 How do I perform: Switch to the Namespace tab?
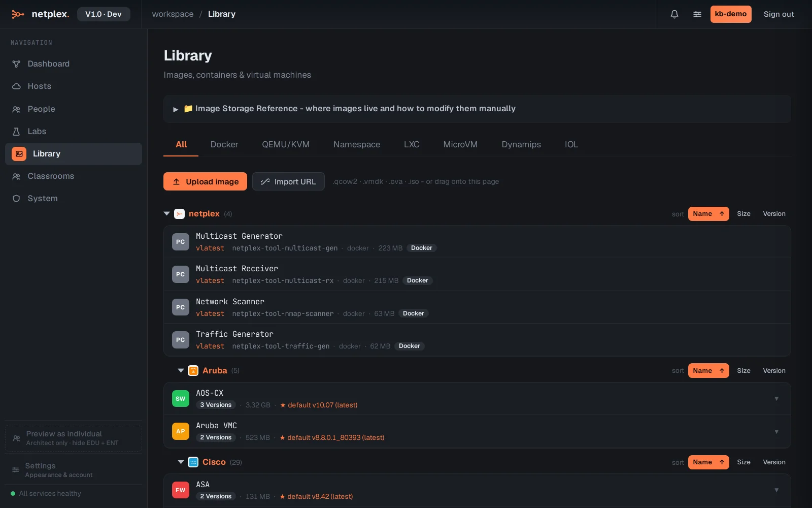click(x=357, y=145)
